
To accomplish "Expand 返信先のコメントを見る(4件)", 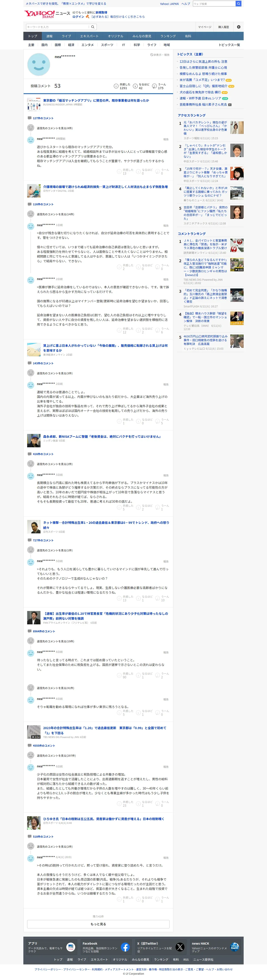I will click(54, 128).
